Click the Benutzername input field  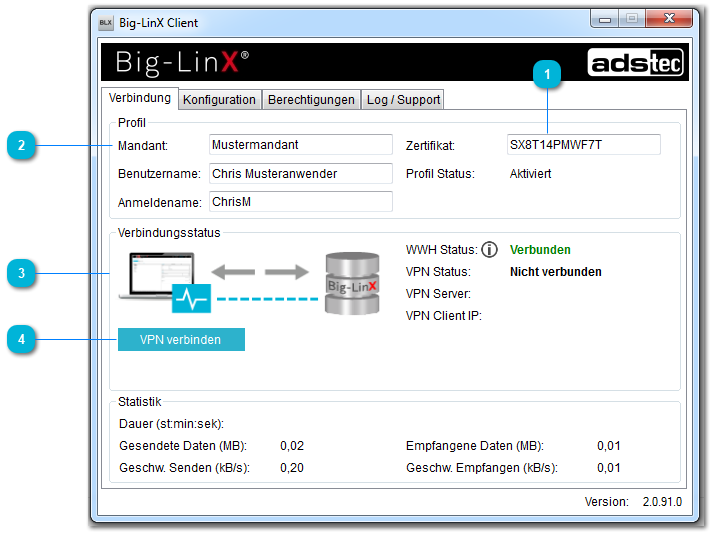[301, 173]
